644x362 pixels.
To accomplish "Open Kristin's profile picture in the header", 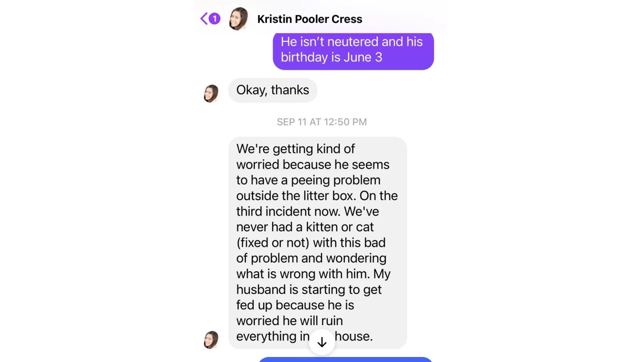I will [238, 18].
